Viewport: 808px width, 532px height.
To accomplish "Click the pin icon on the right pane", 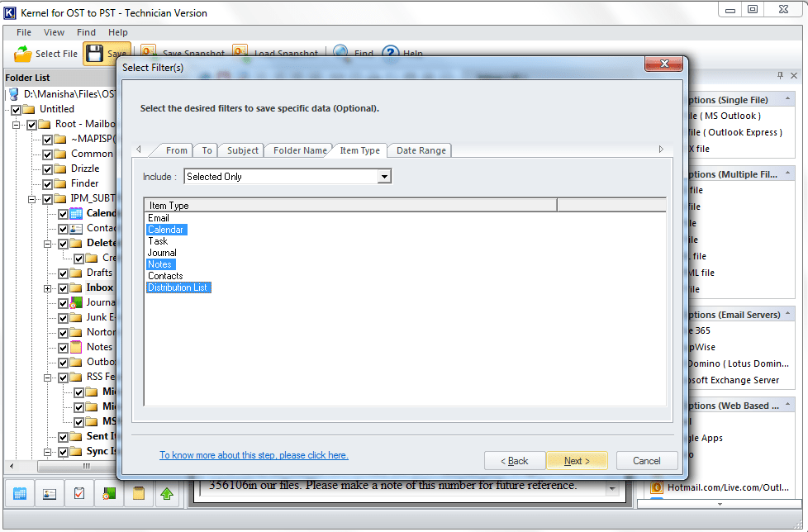I will point(780,76).
